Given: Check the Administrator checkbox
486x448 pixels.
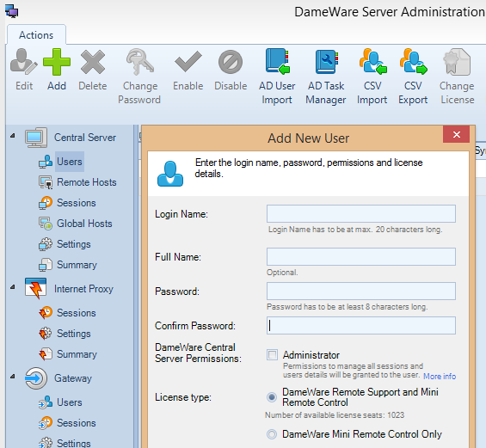Looking at the screenshot, I should (x=272, y=355).
